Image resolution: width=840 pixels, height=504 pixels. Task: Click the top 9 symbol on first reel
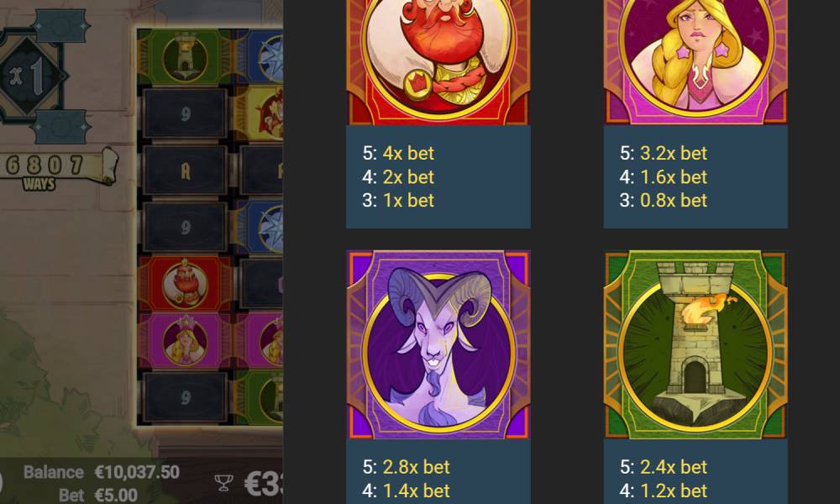coord(186,113)
